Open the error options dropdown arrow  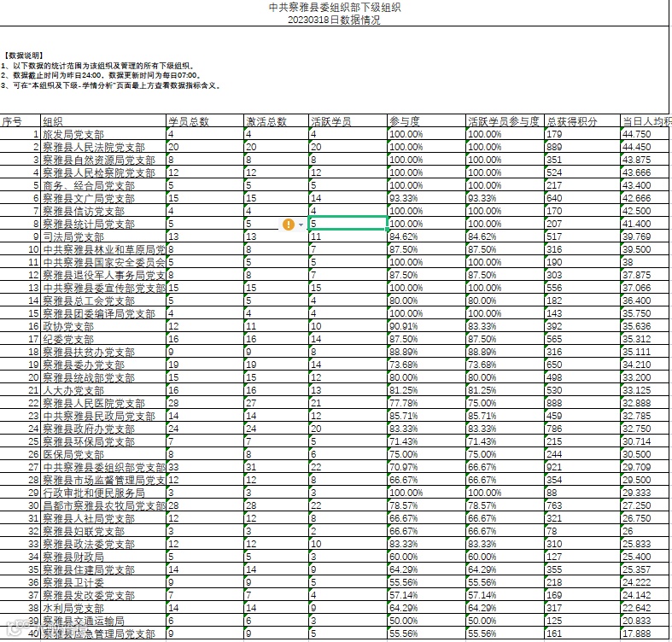tap(301, 225)
